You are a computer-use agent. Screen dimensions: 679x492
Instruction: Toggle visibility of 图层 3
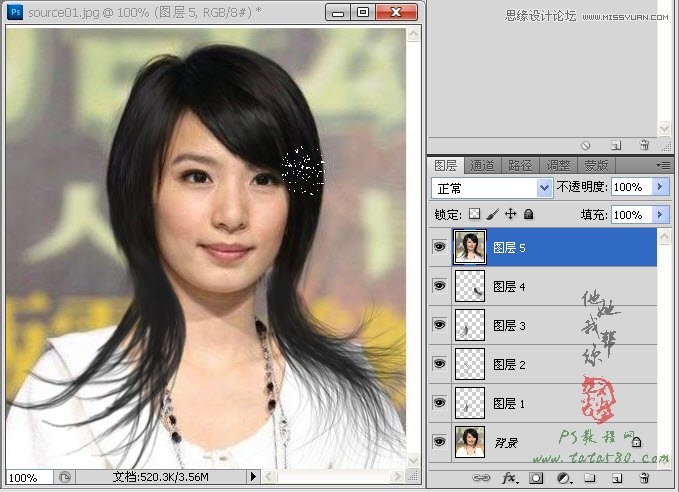pos(440,325)
